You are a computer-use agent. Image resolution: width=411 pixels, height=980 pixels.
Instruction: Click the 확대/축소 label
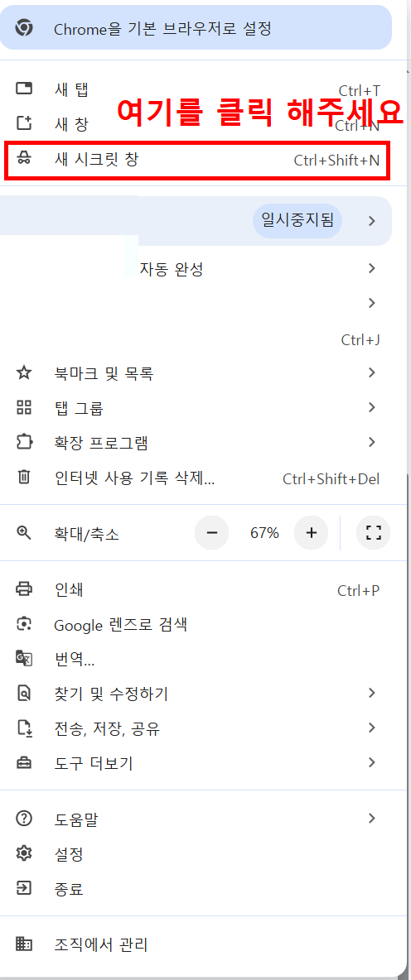click(x=86, y=534)
